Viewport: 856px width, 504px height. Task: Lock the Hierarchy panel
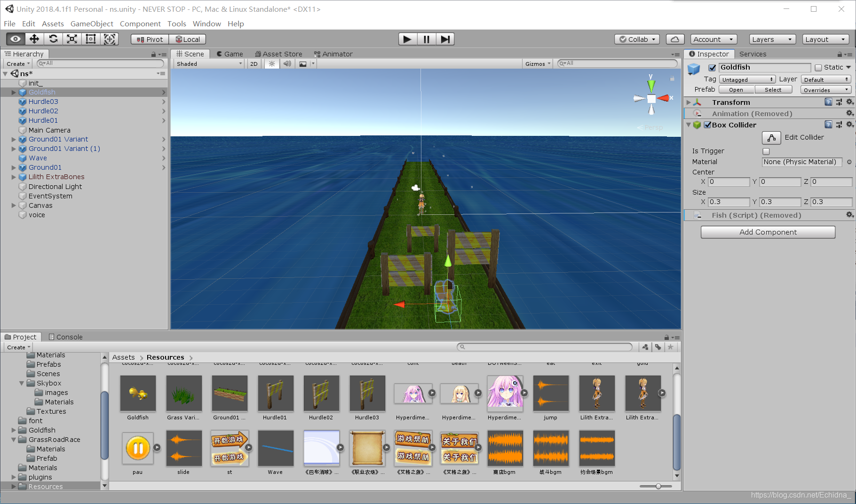click(153, 55)
